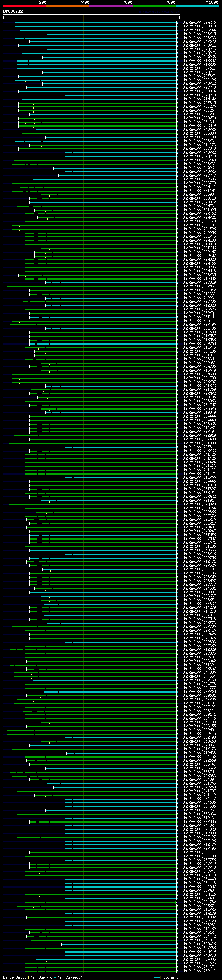Click the UniRef100_Q43437 label
Image resolution: width=222 pixels, height=980 pixels.
pos(199,527)
